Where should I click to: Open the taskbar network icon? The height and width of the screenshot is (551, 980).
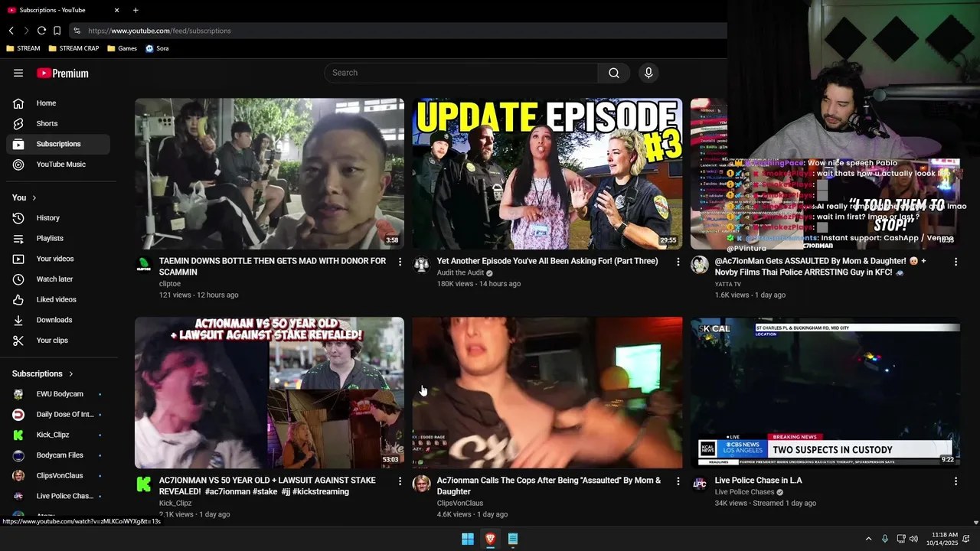click(x=900, y=539)
